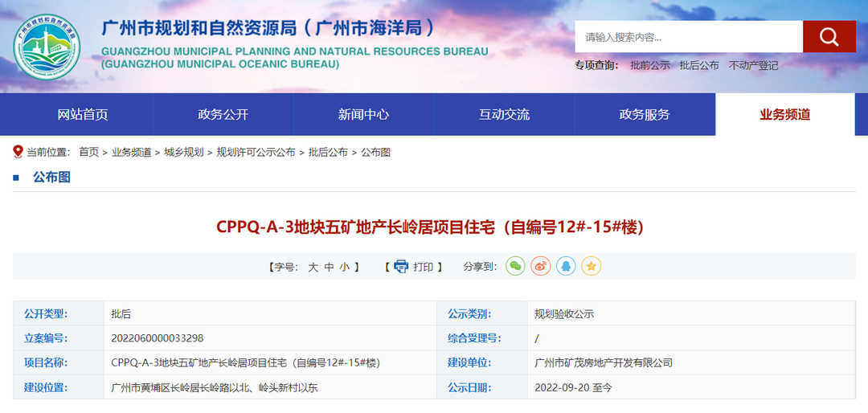Open the 政务公开 nav tab
The height and width of the screenshot is (413, 868).
[223, 115]
